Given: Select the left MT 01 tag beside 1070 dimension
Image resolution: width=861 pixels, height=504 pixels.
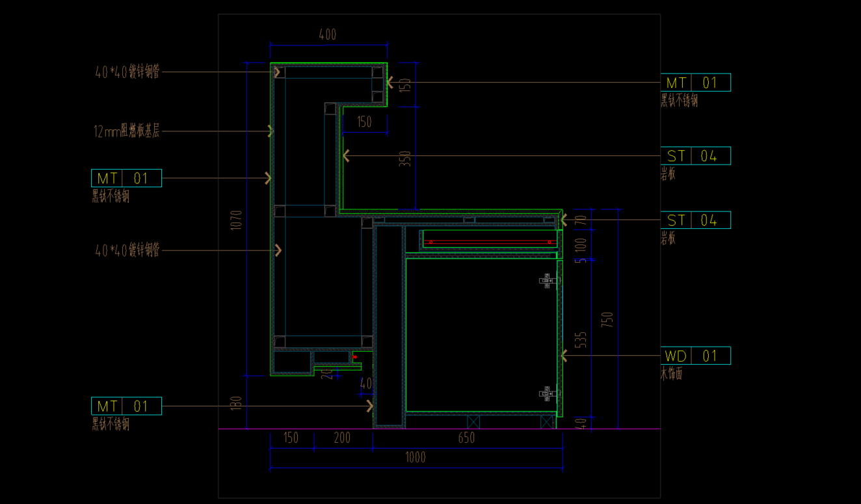Looking at the screenshot, I should coord(126,178).
